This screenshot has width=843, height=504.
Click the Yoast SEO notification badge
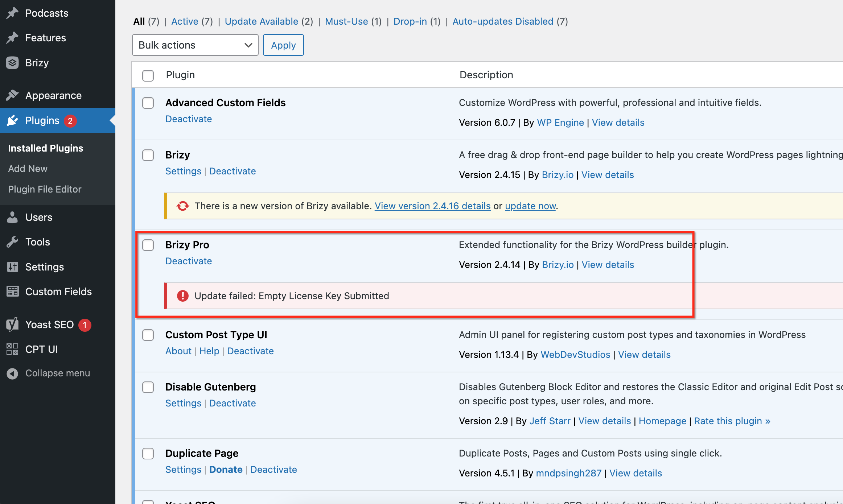click(85, 325)
